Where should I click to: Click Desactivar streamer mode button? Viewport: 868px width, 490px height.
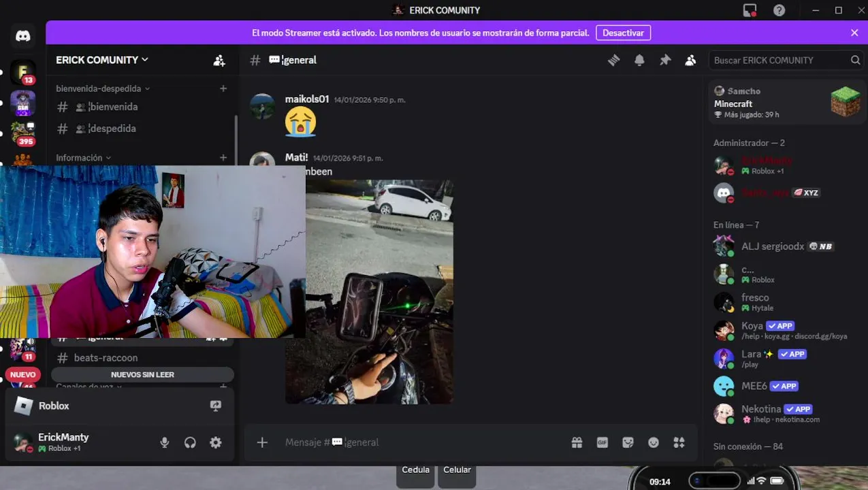point(623,33)
